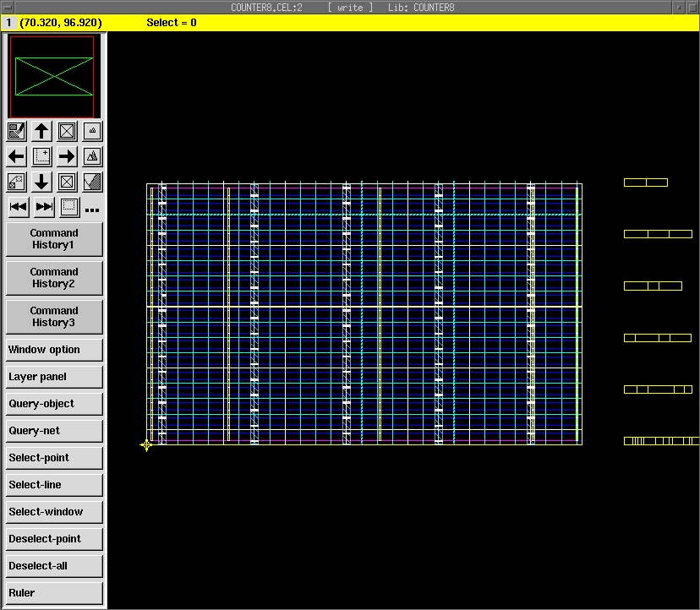Screen dimensions: 700x610
Task: Open the Layer panel
Action: [54, 377]
